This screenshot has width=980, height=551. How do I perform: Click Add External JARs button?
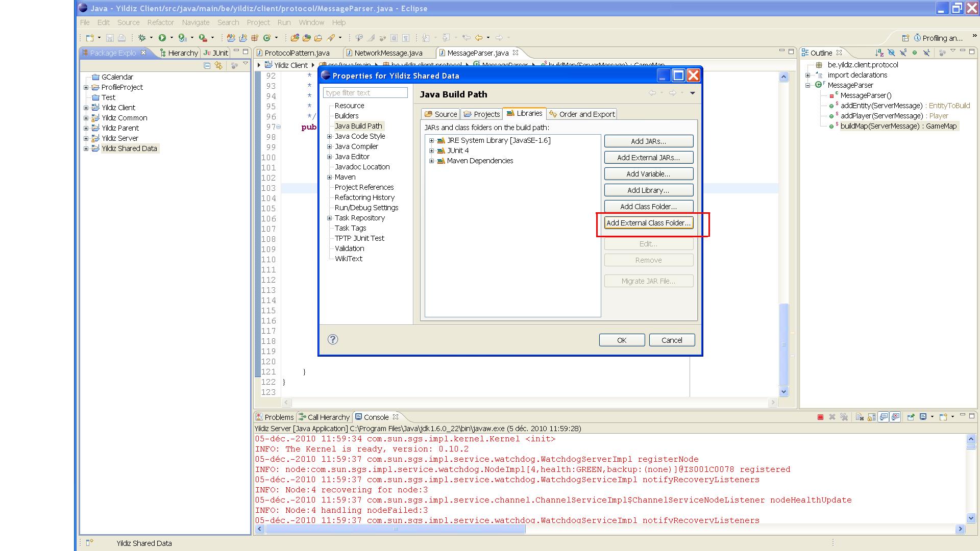point(649,158)
